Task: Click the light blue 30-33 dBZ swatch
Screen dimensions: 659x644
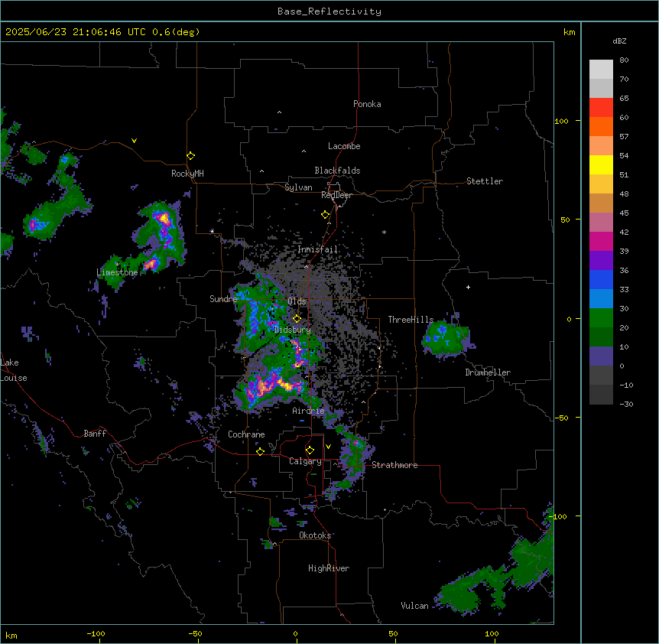Action: coord(601,299)
